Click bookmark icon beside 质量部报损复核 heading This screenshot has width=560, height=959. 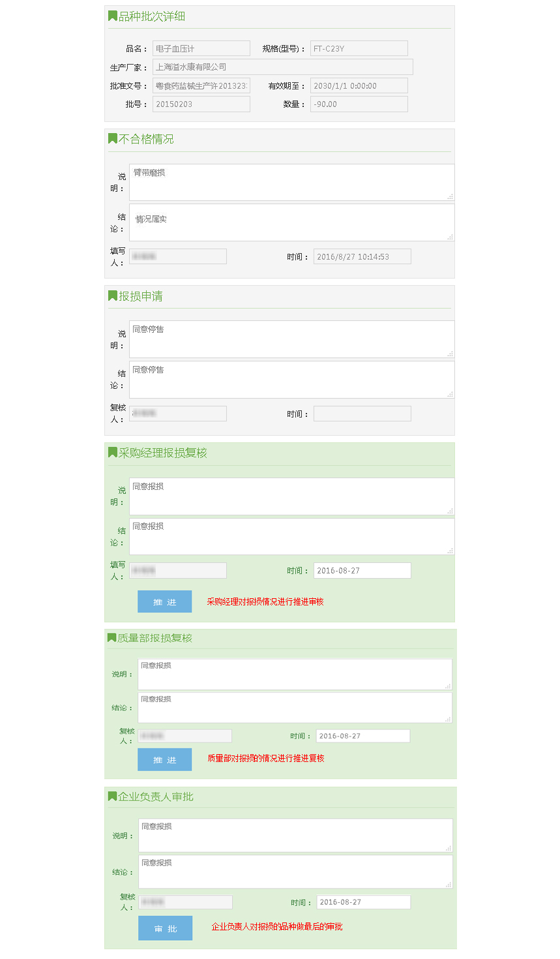[111, 638]
